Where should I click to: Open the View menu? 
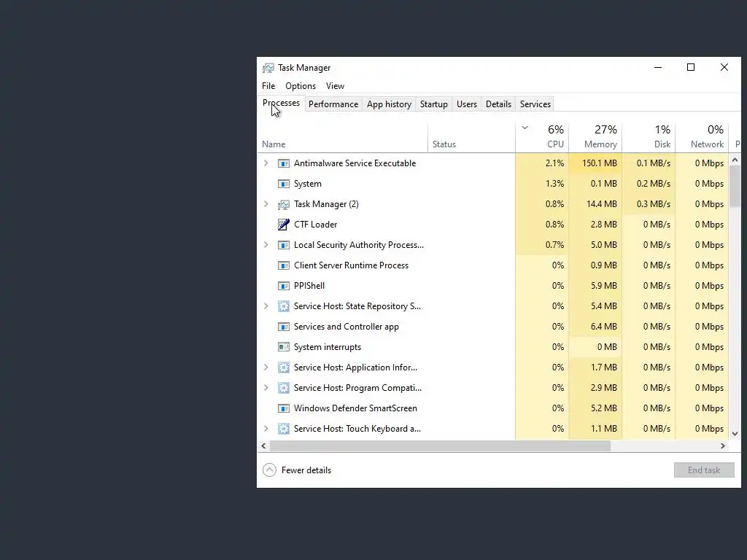click(335, 86)
